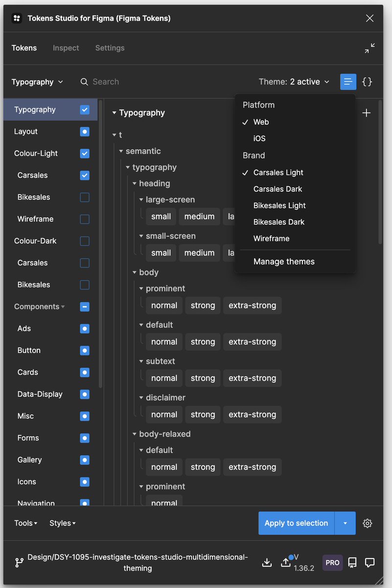Click the normal token under disclaimer
The height and width of the screenshot is (588, 392).
164,415
